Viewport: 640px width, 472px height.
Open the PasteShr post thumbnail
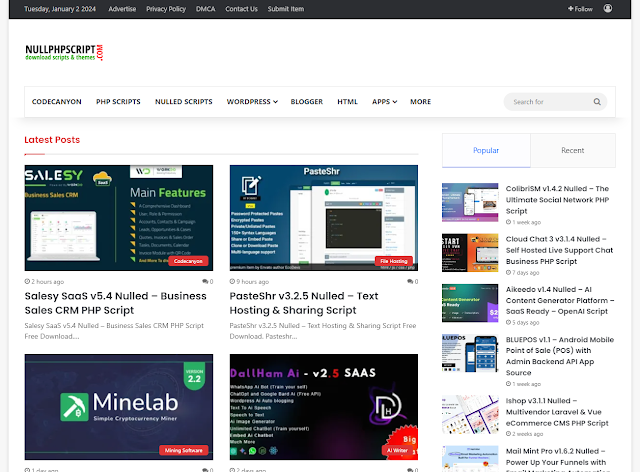pyautogui.click(x=324, y=218)
